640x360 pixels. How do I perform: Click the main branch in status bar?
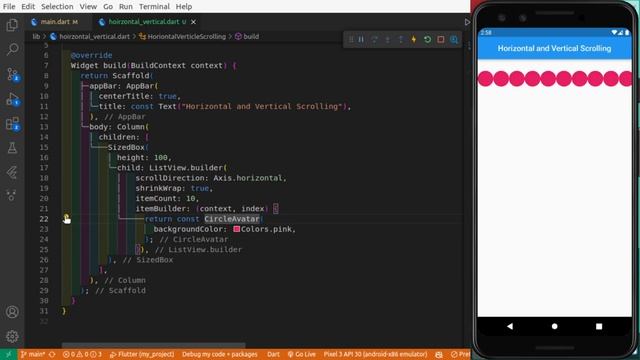[x=33, y=354]
